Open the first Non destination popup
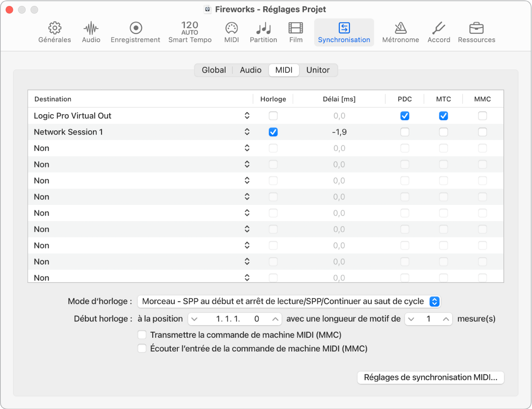 [247, 148]
